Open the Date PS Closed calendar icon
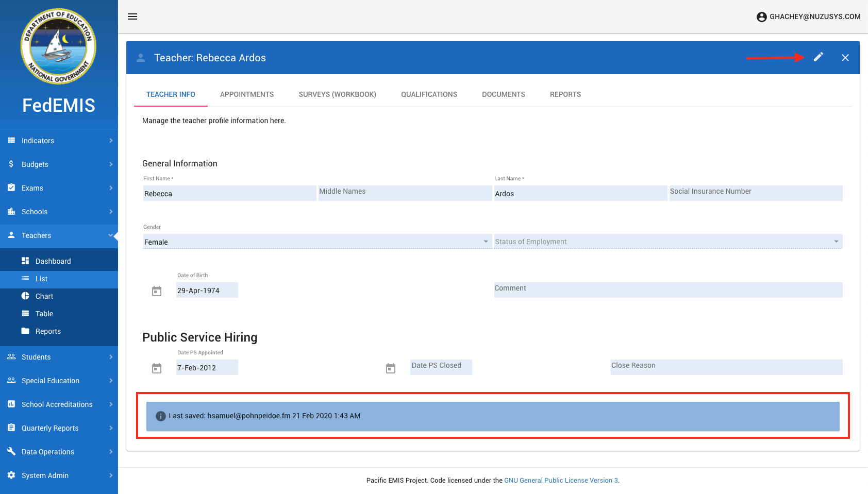 pyautogui.click(x=391, y=368)
